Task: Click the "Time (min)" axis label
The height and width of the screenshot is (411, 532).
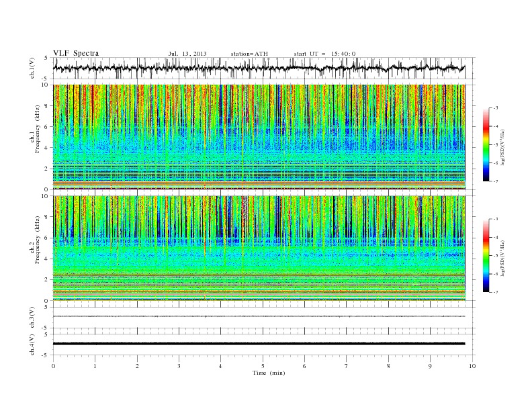Action: [269, 373]
